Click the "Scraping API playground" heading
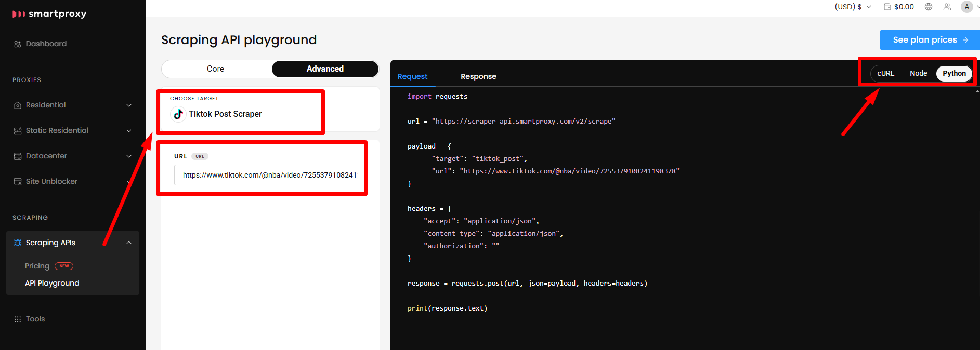980x350 pixels. coord(239,40)
